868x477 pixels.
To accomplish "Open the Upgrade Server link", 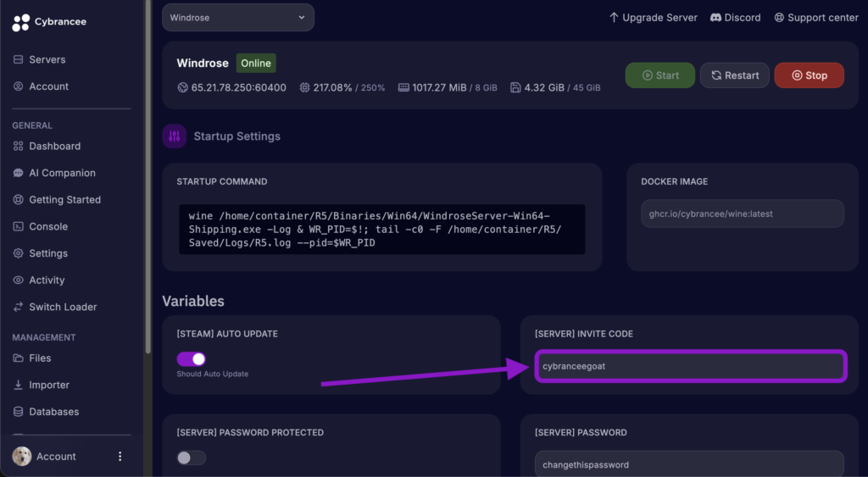I will pyautogui.click(x=654, y=18).
